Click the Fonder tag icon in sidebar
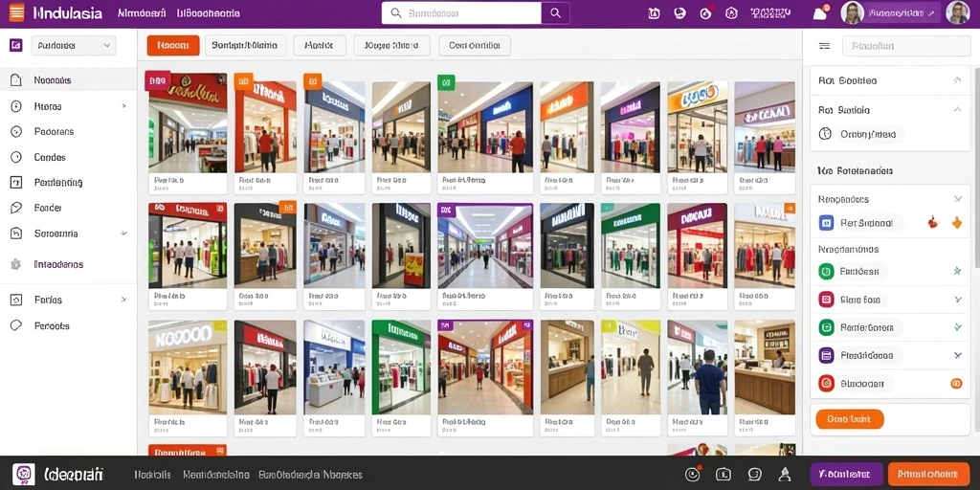 point(16,208)
